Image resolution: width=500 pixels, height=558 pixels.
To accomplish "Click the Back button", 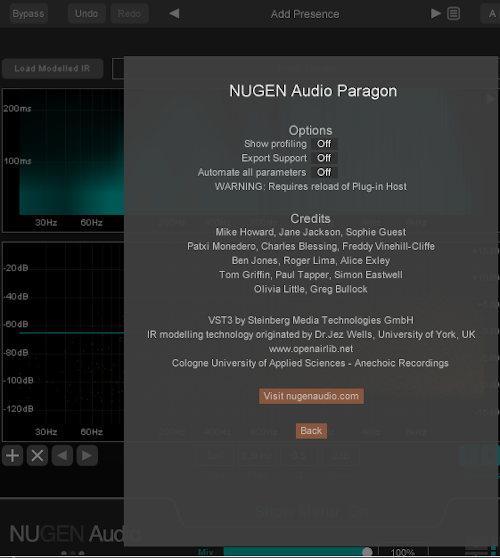I will pos(311,431).
